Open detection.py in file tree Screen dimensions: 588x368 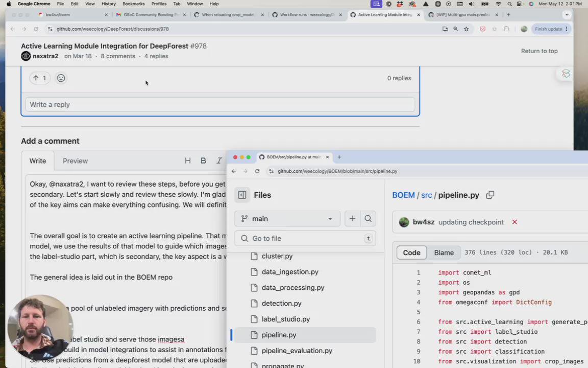click(x=282, y=304)
